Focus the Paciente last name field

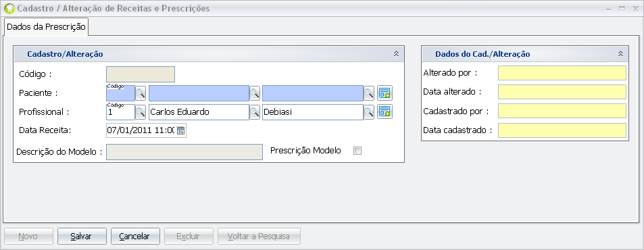coord(313,93)
